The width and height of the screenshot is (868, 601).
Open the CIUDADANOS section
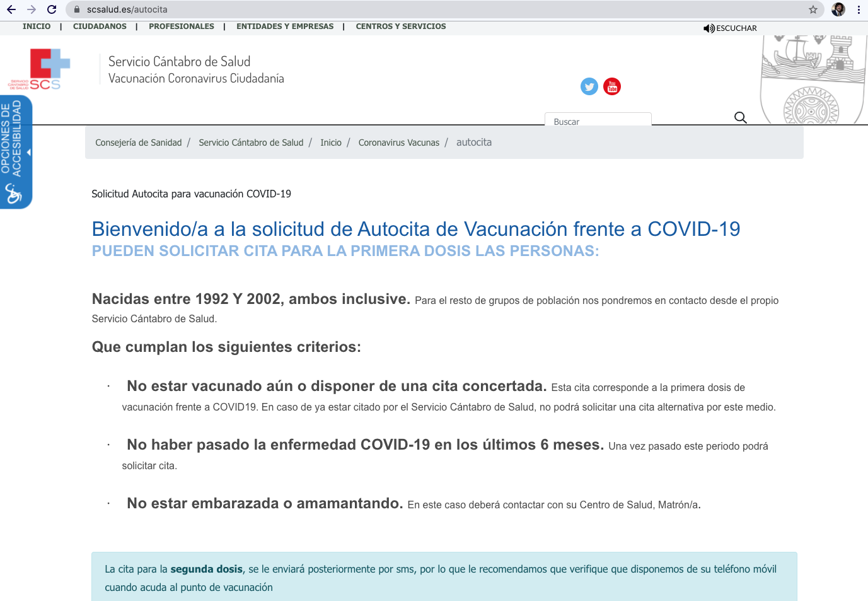pyautogui.click(x=99, y=26)
